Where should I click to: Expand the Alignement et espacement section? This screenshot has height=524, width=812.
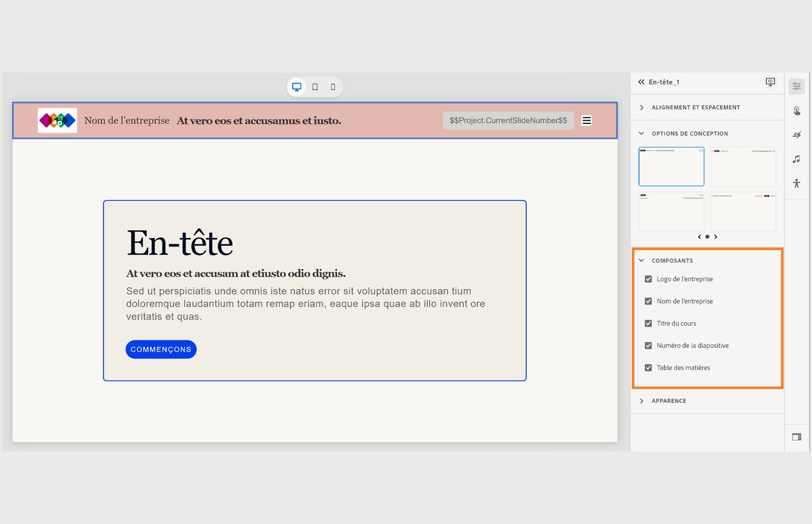641,107
